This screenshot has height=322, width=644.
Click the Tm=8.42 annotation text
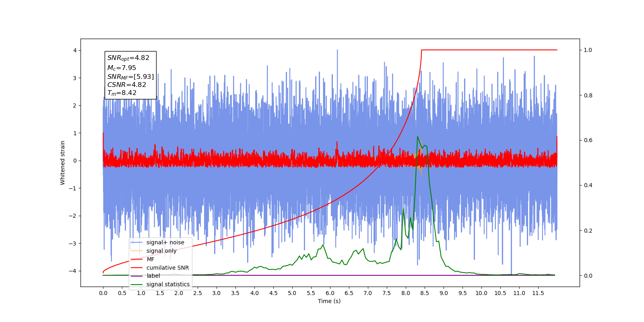pyautogui.click(x=122, y=93)
